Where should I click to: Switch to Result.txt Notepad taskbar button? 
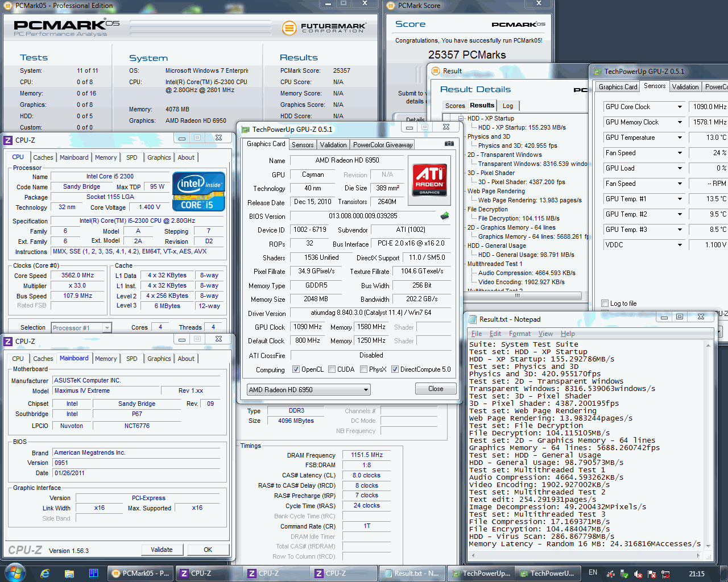411,573
